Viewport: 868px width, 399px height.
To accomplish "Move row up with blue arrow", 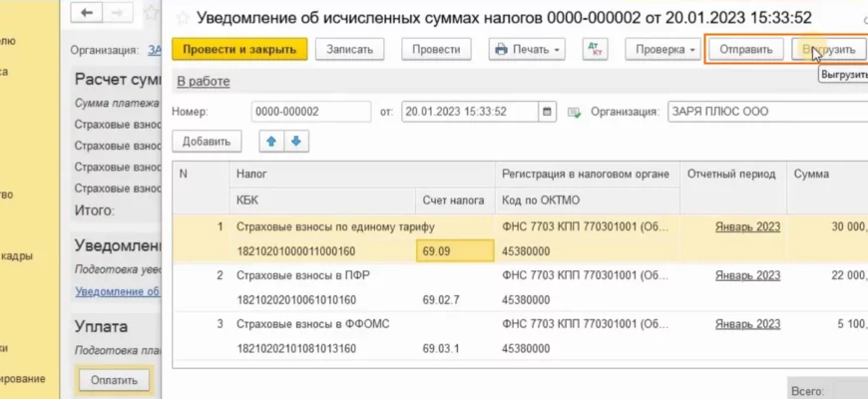I will (271, 141).
